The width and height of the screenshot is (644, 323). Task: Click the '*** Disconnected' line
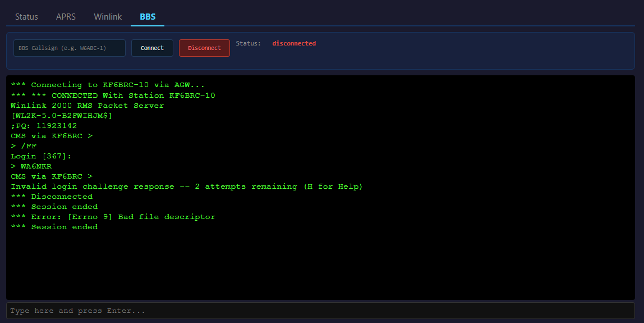[52, 197]
